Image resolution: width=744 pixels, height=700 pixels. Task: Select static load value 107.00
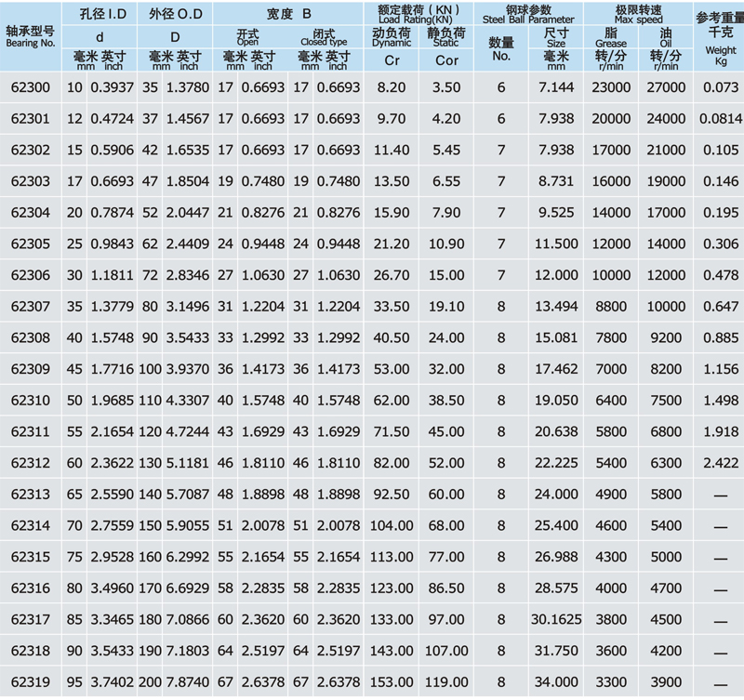(x=447, y=651)
